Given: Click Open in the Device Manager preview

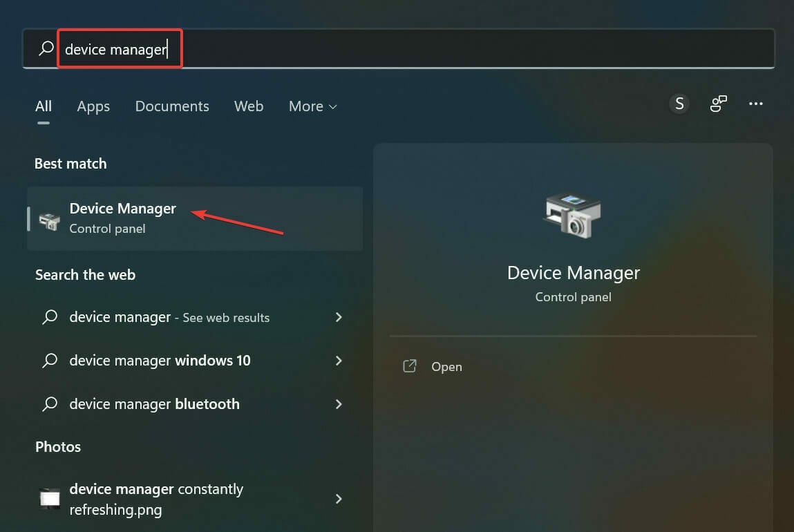Looking at the screenshot, I should pos(446,367).
